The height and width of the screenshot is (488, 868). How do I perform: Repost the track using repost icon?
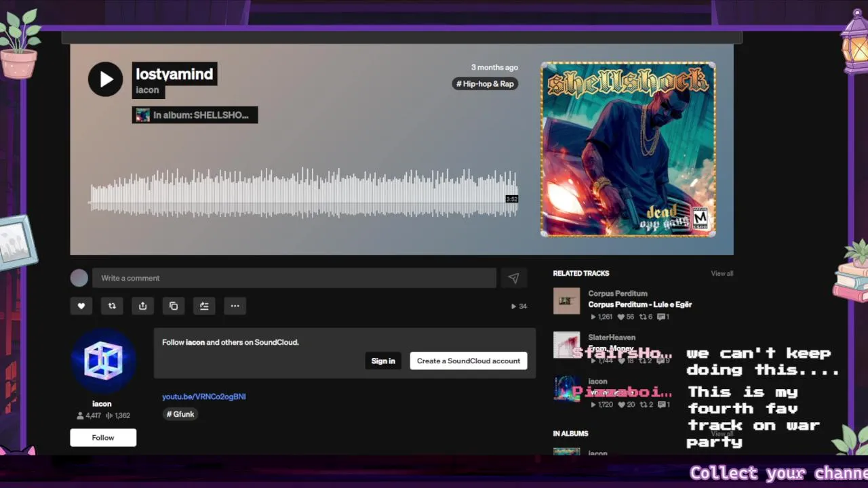112,306
